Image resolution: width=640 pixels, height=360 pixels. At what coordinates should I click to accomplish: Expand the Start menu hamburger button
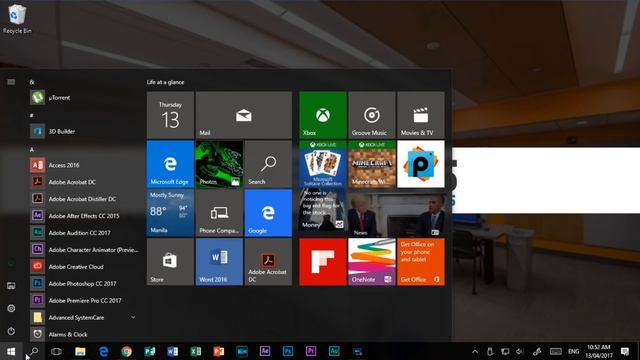[11, 82]
